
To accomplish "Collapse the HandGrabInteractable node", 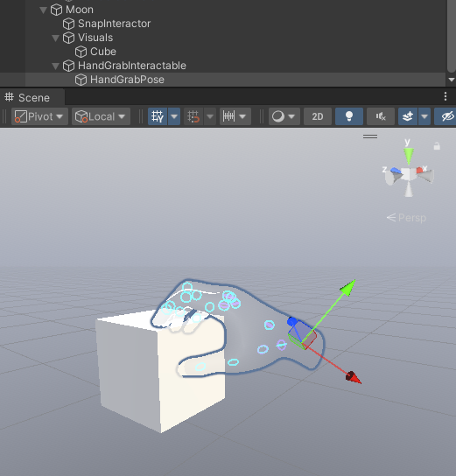I will pyautogui.click(x=55, y=66).
